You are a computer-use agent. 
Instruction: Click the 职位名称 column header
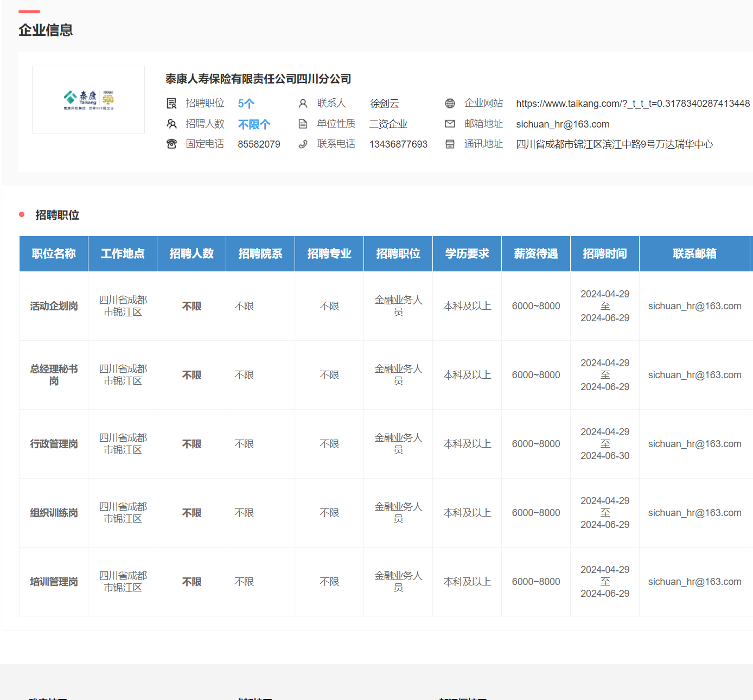pos(54,253)
